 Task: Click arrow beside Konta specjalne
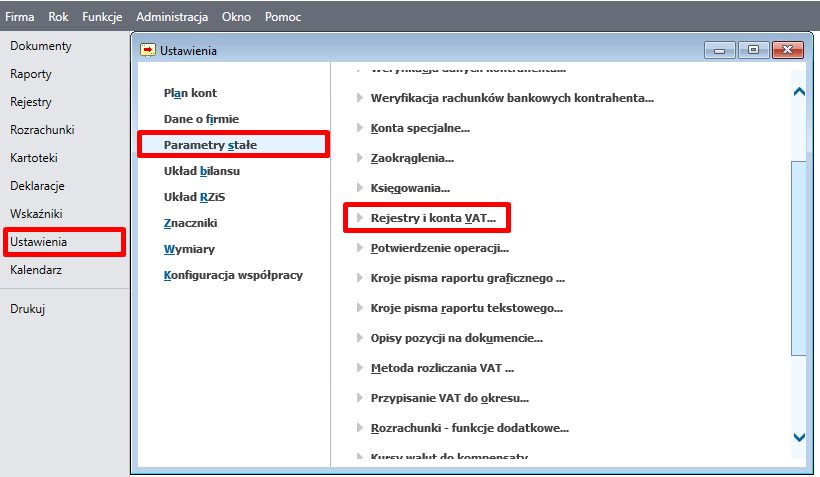click(359, 127)
